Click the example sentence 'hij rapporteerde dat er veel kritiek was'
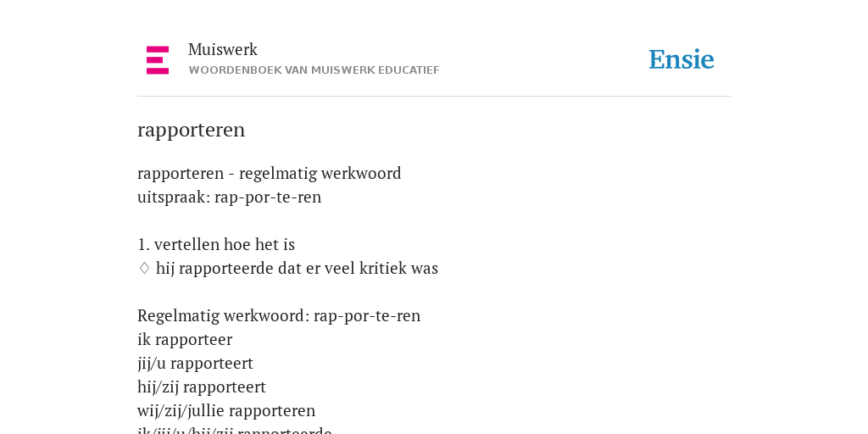This screenshot has width=868, height=434. (x=297, y=269)
